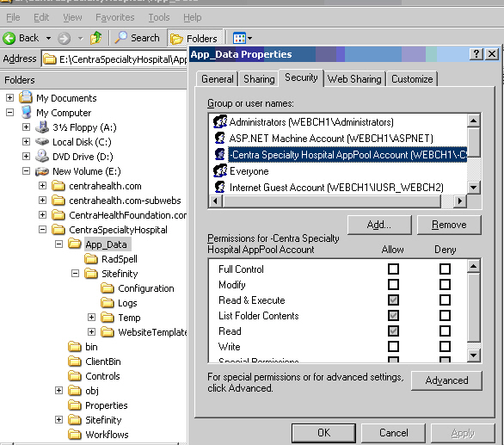Expand the centrahealth.com folder node
This screenshot has height=445, width=504.
42,185
